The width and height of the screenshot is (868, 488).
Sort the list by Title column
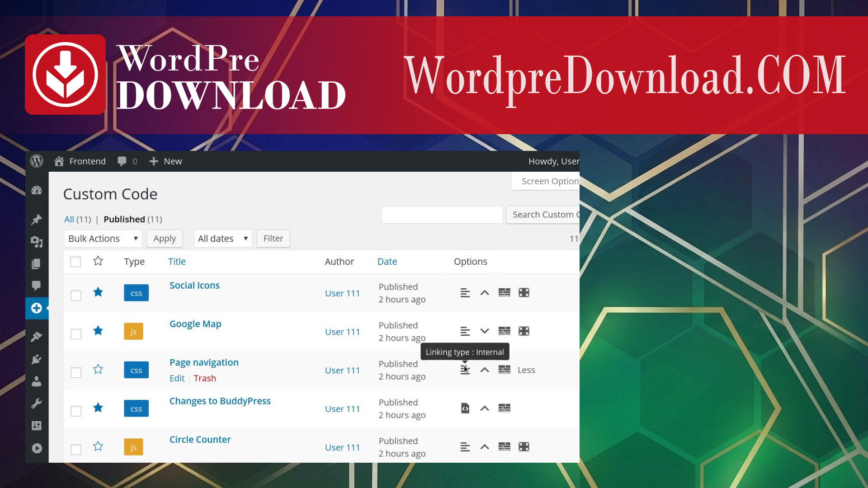click(177, 262)
